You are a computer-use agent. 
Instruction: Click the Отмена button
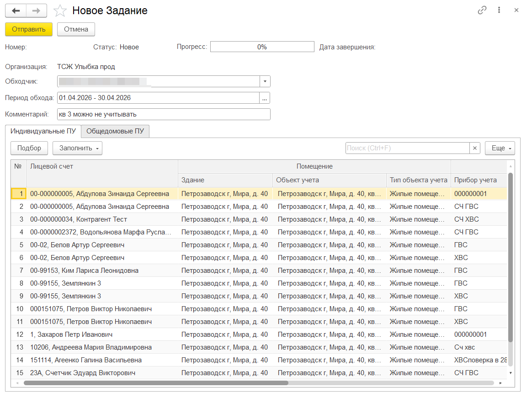tap(76, 29)
